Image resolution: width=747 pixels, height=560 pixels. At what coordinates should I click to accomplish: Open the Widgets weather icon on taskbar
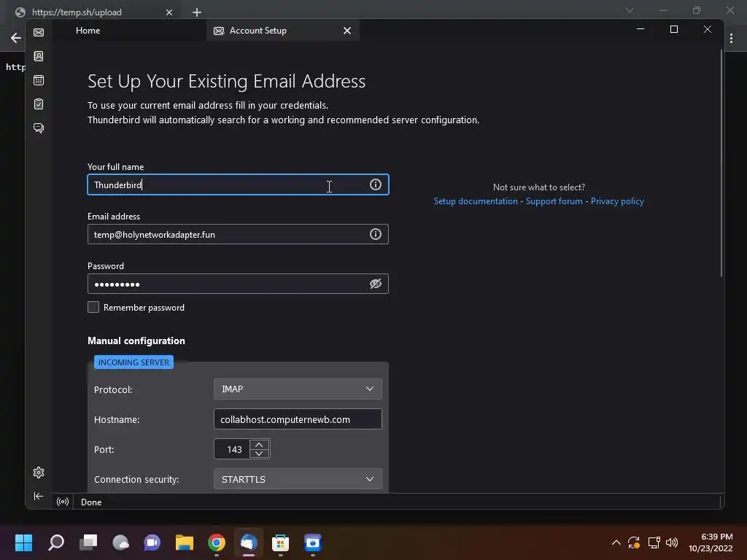[120, 542]
